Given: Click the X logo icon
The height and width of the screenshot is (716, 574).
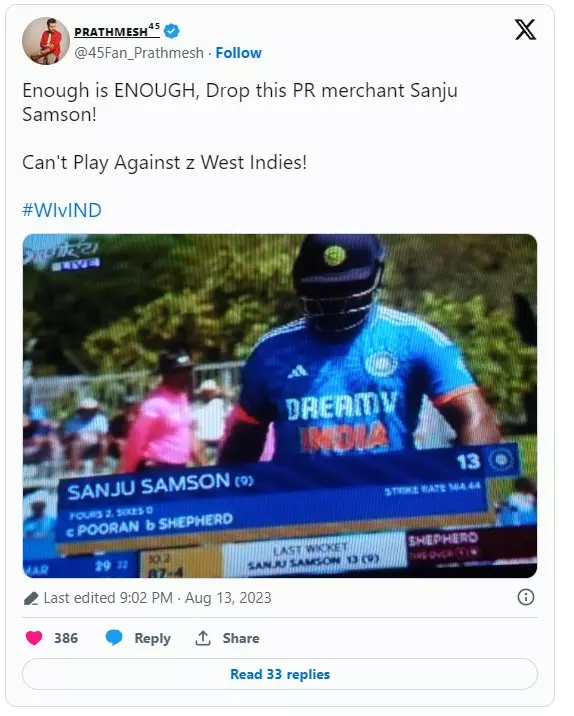Looking at the screenshot, I should pos(525,30).
